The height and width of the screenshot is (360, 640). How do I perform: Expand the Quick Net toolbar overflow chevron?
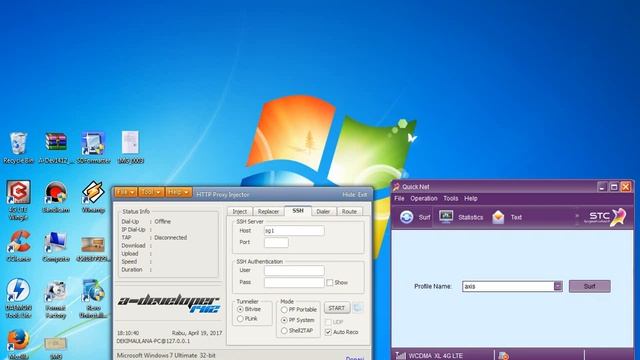point(577,217)
